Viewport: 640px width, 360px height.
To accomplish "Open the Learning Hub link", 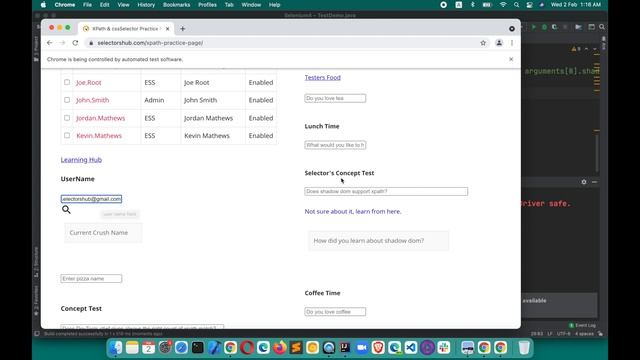I will (x=81, y=160).
